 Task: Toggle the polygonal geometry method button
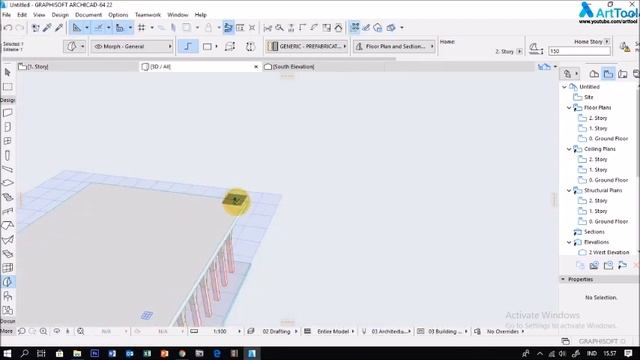tap(188, 47)
